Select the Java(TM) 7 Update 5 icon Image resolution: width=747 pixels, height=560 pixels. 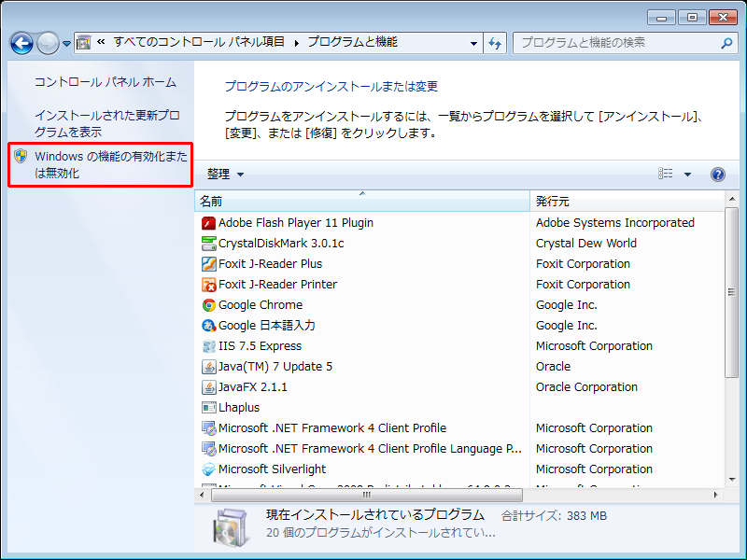point(208,366)
